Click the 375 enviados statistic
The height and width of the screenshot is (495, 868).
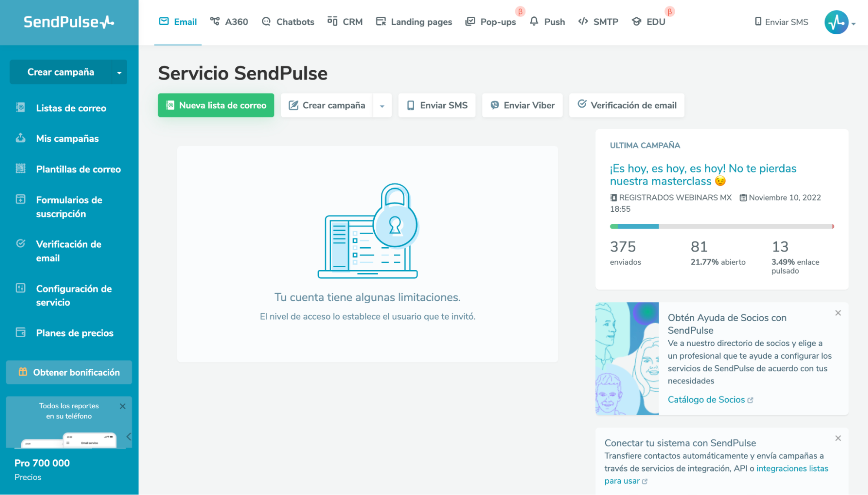(x=625, y=252)
